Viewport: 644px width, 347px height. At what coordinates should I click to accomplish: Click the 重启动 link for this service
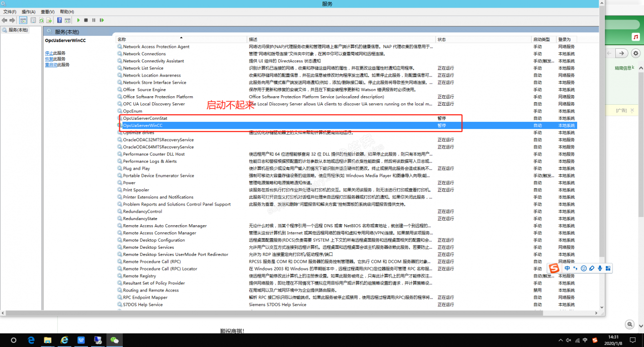pos(51,64)
